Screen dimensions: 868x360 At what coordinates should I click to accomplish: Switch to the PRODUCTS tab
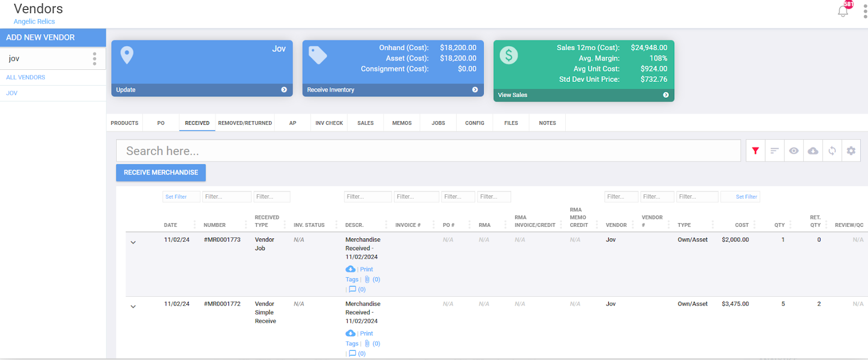[124, 123]
